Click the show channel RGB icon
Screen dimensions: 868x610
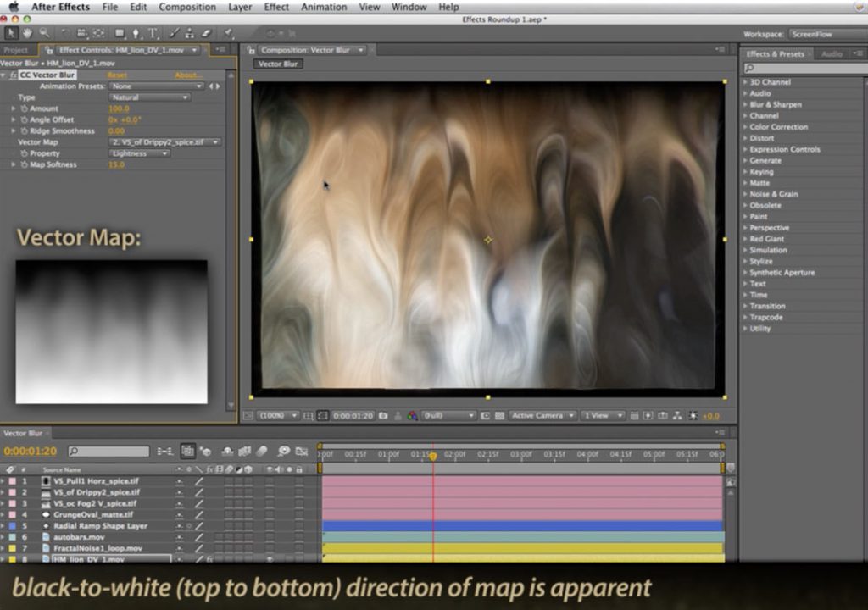pyautogui.click(x=413, y=416)
